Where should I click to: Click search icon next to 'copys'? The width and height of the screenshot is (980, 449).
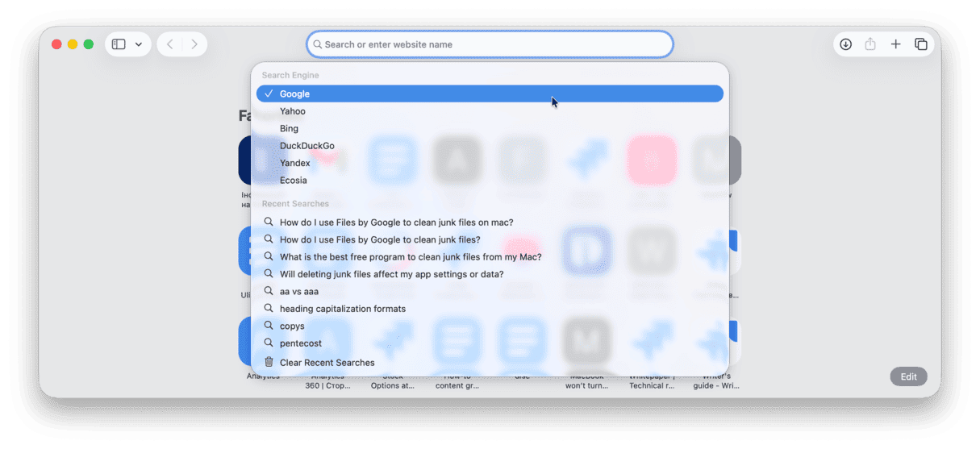[x=269, y=326]
